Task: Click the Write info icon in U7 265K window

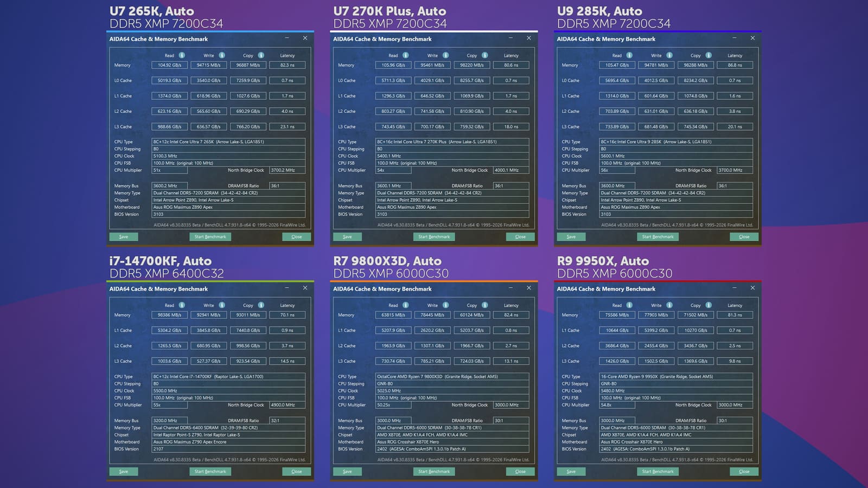Action: 222,55
